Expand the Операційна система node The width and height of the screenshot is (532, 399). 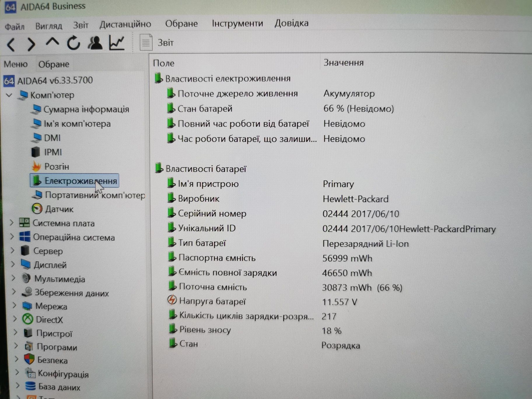tap(12, 237)
